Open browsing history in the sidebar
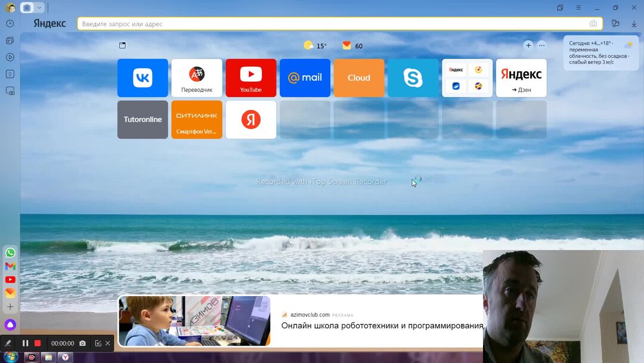This screenshot has height=363, width=644. click(x=10, y=24)
